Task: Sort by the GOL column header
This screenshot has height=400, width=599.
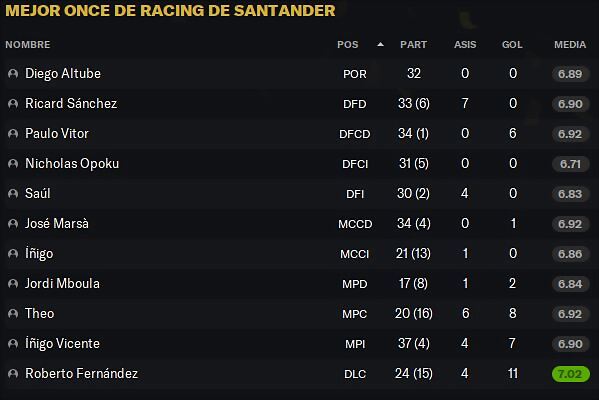Action: tap(512, 45)
